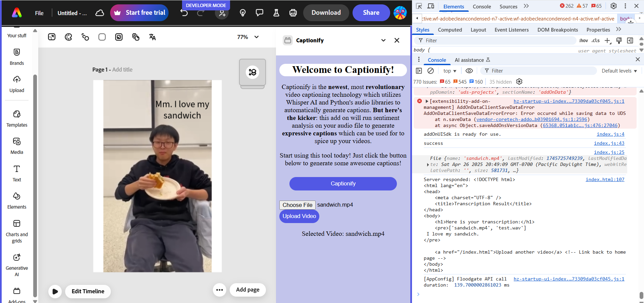644x303 pixels.
Task: Click the layers stack icon in canvas toolbar
Action: click(x=136, y=37)
